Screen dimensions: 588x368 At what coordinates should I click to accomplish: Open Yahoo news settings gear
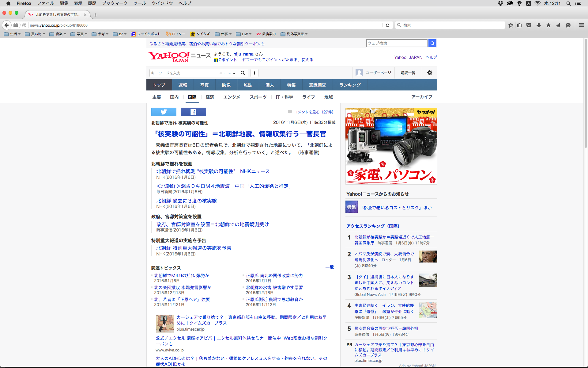(x=429, y=73)
